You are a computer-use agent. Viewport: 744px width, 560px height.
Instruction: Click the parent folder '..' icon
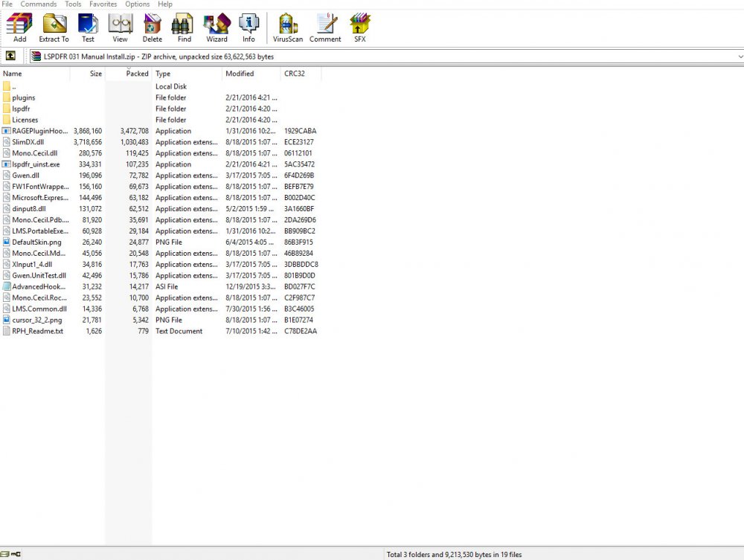6,86
